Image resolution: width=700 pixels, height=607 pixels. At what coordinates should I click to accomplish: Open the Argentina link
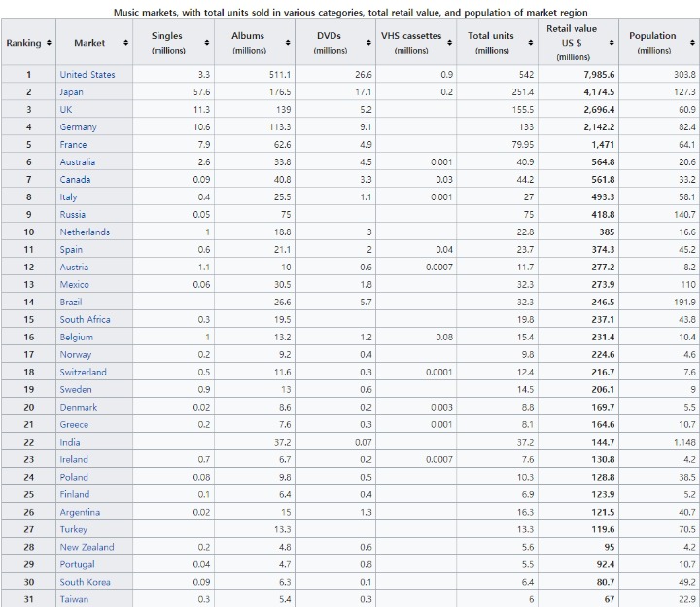click(80, 512)
